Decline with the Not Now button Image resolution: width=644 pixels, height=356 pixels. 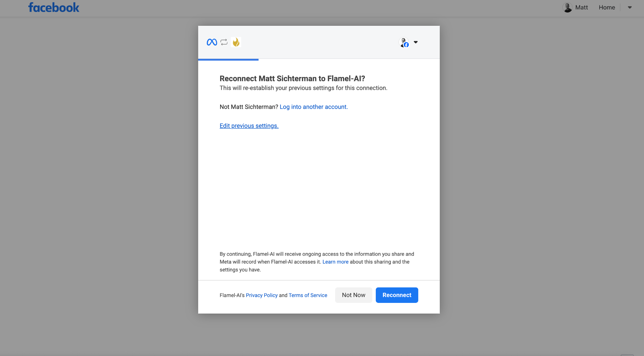(353, 295)
